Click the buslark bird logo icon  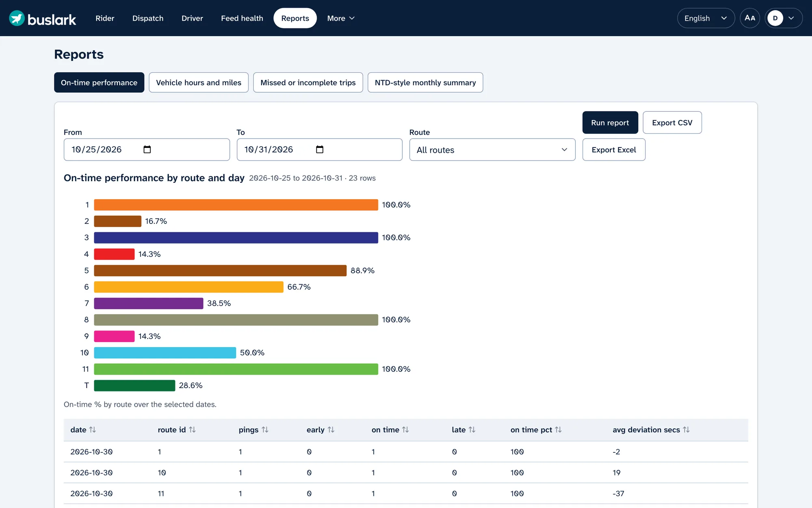[x=17, y=18]
